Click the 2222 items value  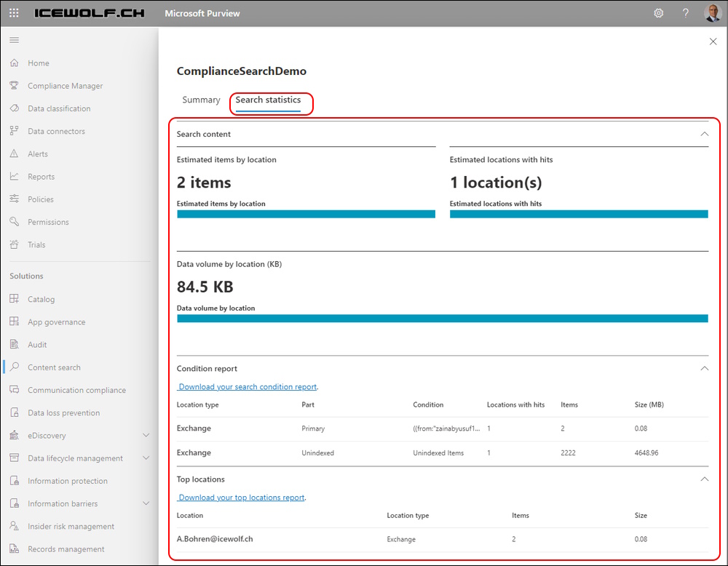568,453
